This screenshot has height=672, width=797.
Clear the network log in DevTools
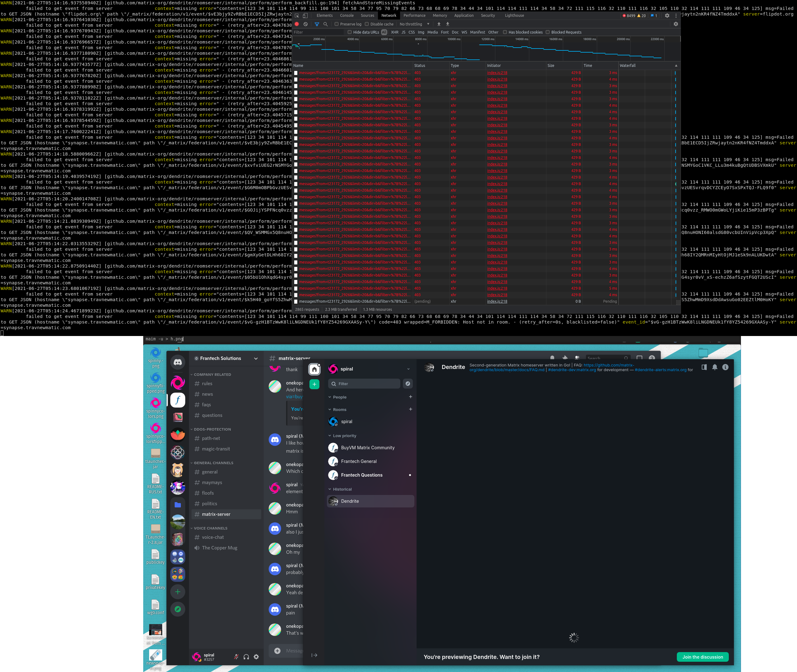[305, 24]
